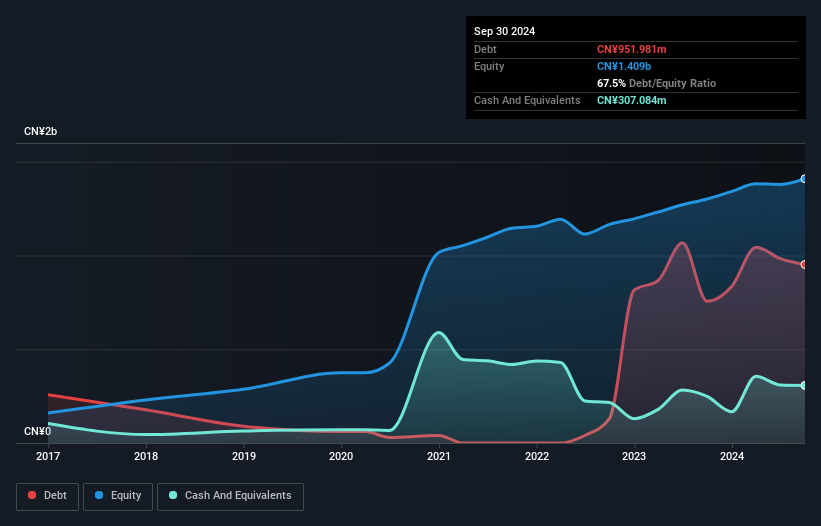This screenshot has width=821, height=526.
Task: Click the CN¥0 y-axis label
Action: click(37, 431)
